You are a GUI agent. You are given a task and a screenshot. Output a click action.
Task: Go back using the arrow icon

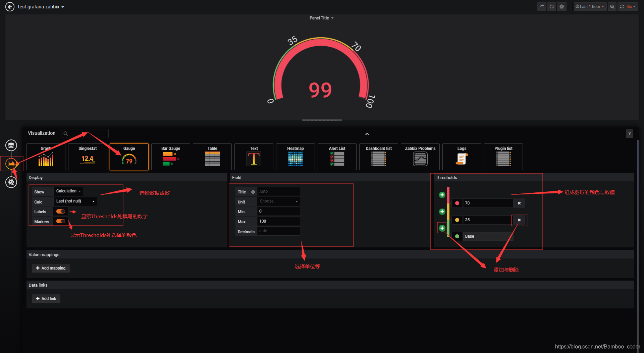point(10,7)
